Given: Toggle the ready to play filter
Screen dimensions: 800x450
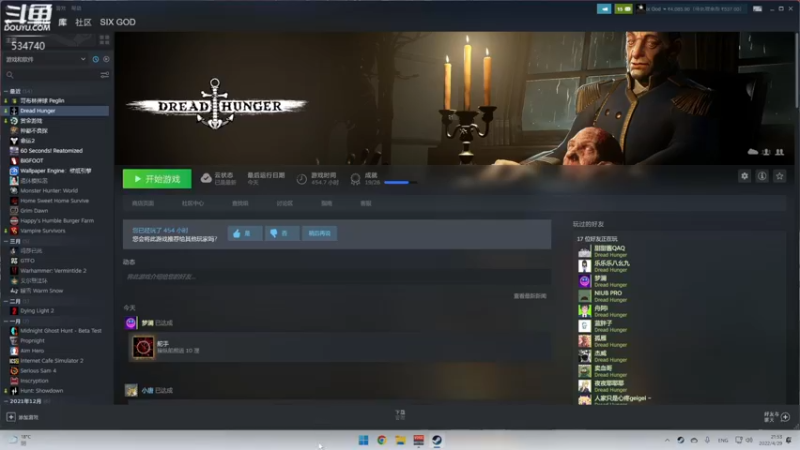Looking at the screenshot, I should (x=106, y=59).
